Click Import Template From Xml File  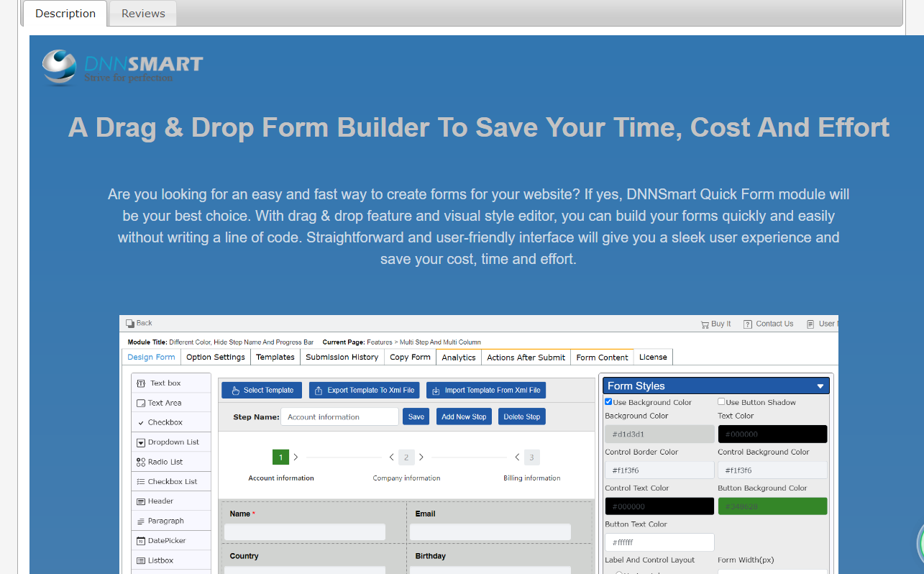pos(486,390)
